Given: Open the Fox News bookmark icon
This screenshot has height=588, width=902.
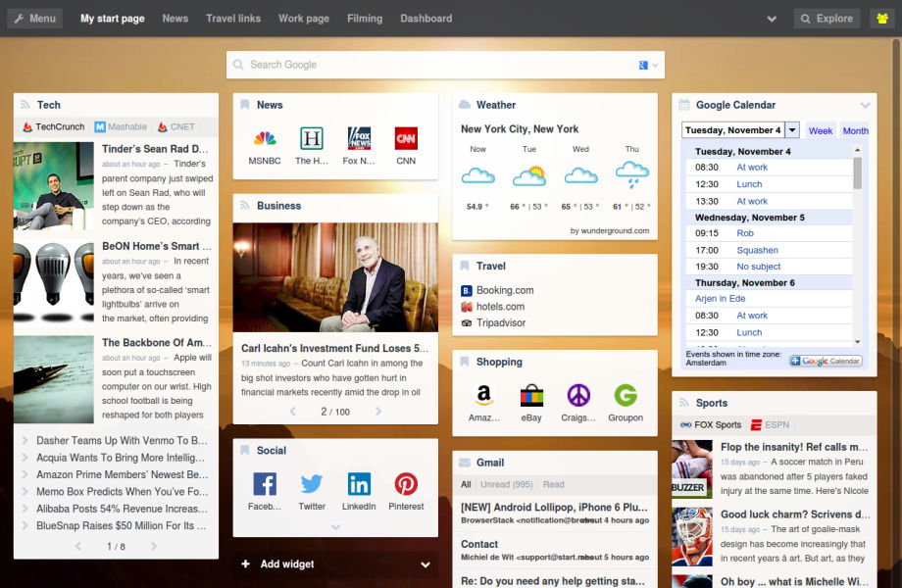Looking at the screenshot, I should point(359,138).
